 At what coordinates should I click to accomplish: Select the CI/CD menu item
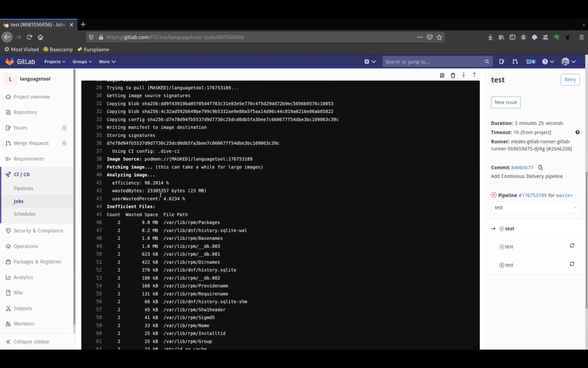coord(22,174)
